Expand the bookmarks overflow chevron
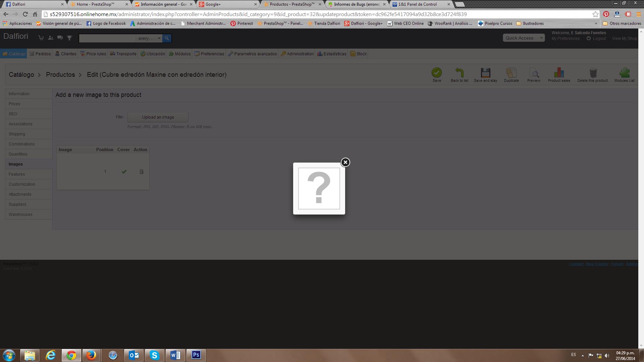This screenshot has height=362, width=644. point(596,23)
